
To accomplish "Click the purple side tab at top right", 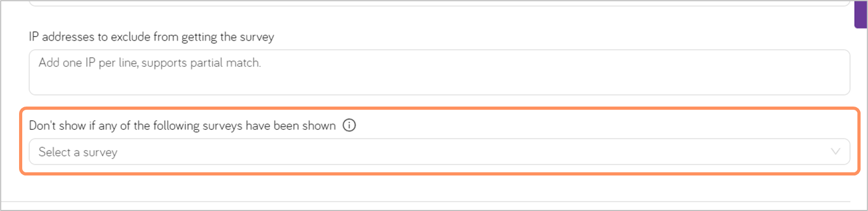I will (x=861, y=14).
